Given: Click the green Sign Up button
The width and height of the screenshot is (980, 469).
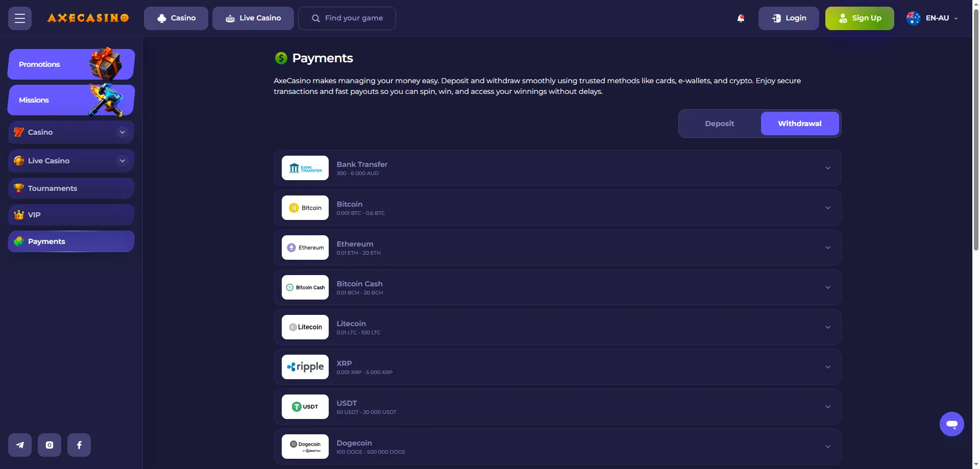Looking at the screenshot, I should pos(860,18).
